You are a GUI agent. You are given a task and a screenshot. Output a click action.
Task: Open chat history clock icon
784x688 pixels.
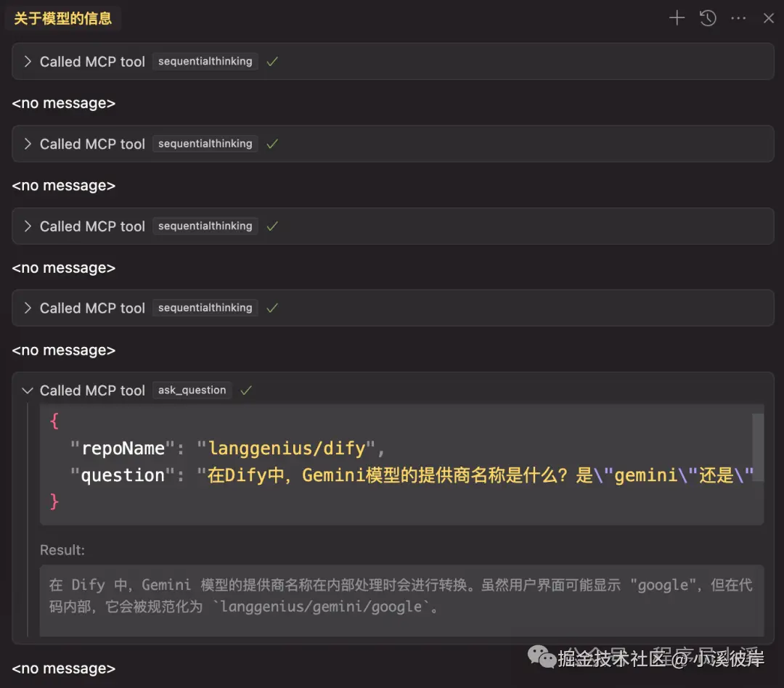tap(708, 18)
